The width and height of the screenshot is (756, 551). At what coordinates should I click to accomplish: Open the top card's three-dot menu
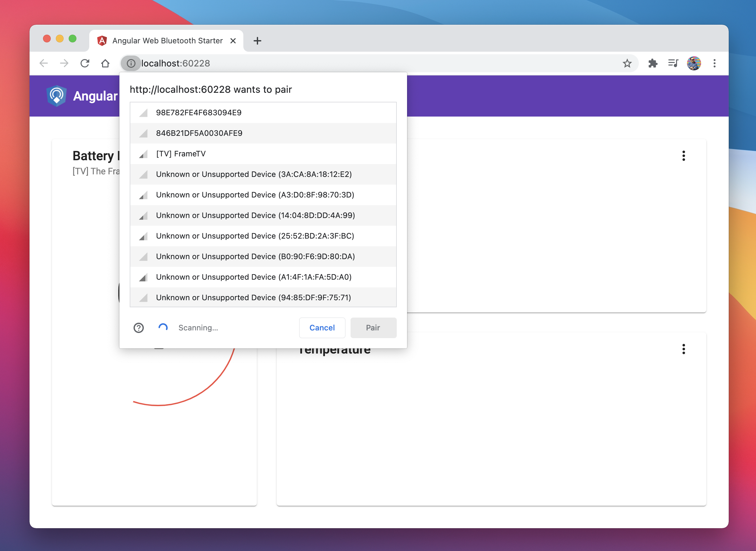pyautogui.click(x=683, y=156)
